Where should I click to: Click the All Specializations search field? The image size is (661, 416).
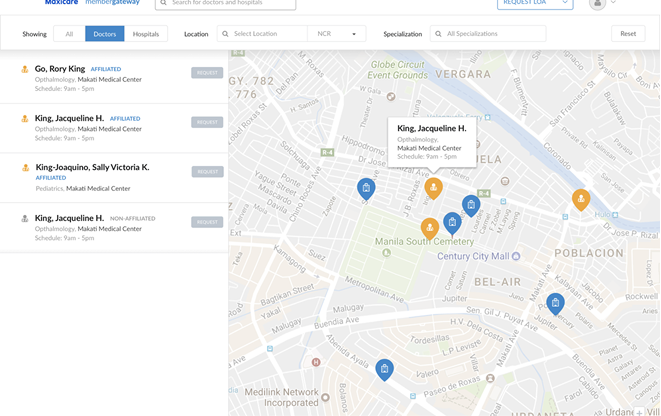pos(488,34)
